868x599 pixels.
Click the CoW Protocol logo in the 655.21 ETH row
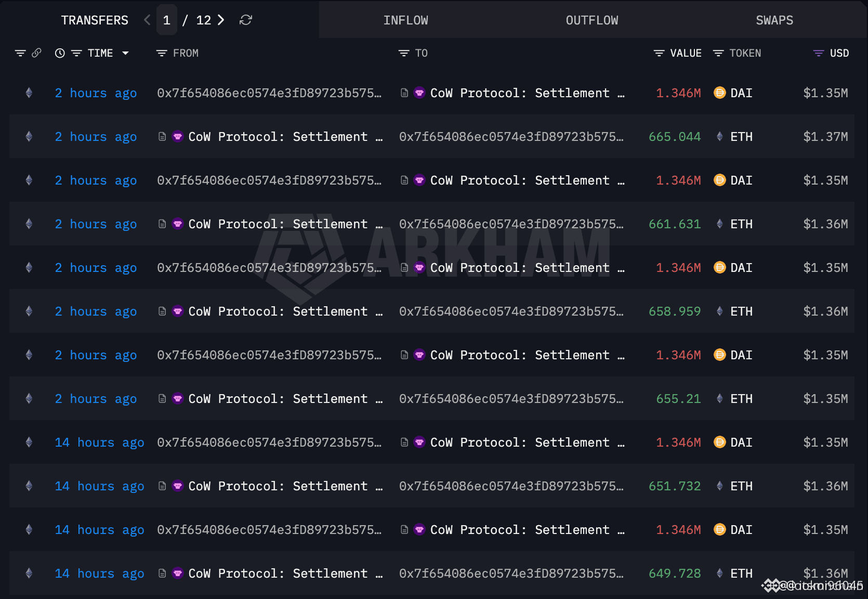(x=178, y=399)
